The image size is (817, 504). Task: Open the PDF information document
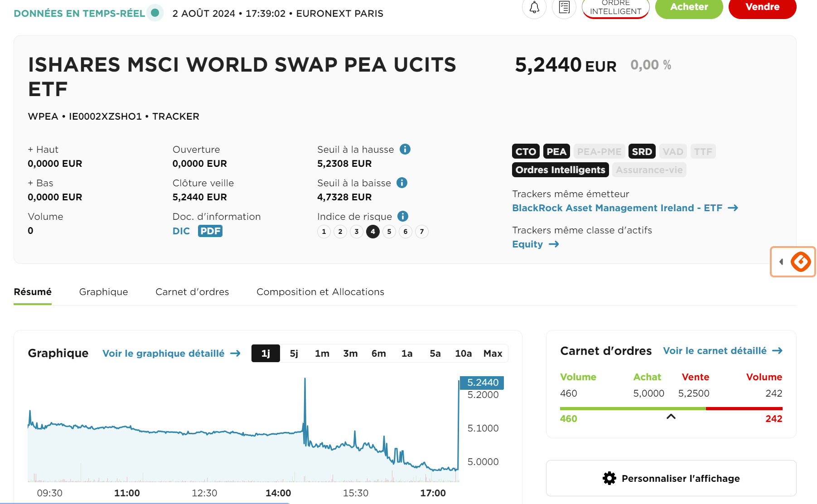click(210, 231)
